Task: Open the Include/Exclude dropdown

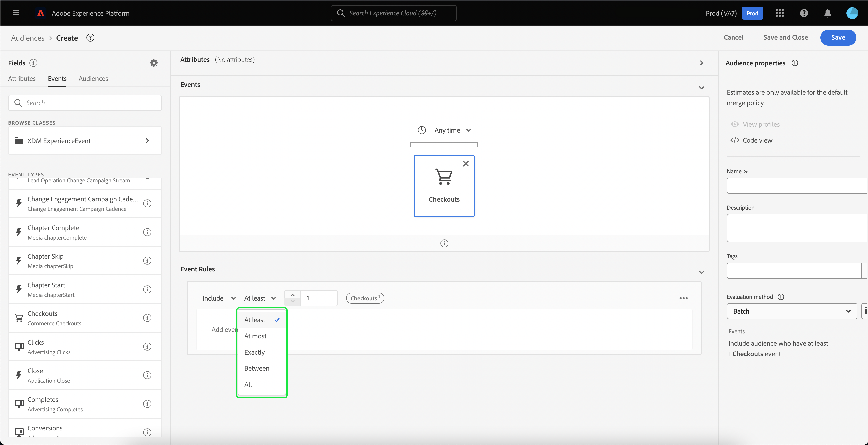Action: [x=219, y=298]
